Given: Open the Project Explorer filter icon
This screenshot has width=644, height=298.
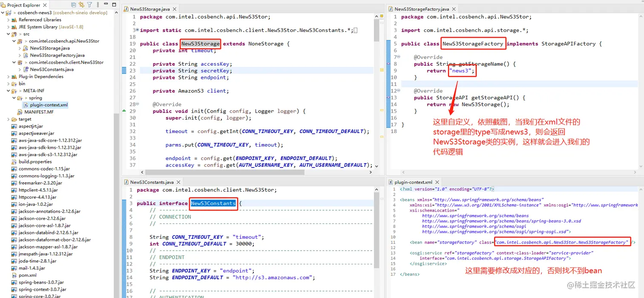Looking at the screenshot, I should (89, 5).
